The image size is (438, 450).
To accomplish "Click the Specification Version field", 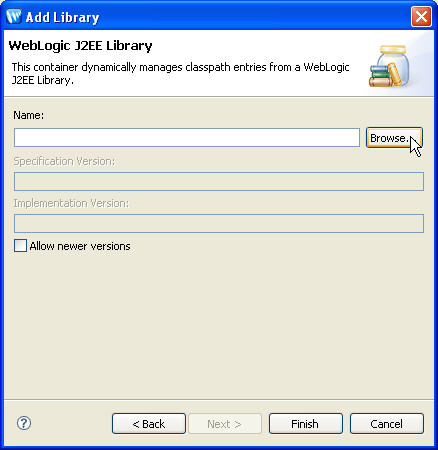I will coord(219,181).
